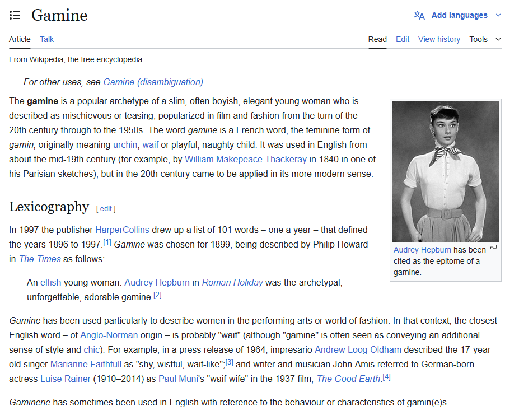Screen dimensions: 505x420
Task: Click the translate languages icon
Action: click(x=419, y=15)
